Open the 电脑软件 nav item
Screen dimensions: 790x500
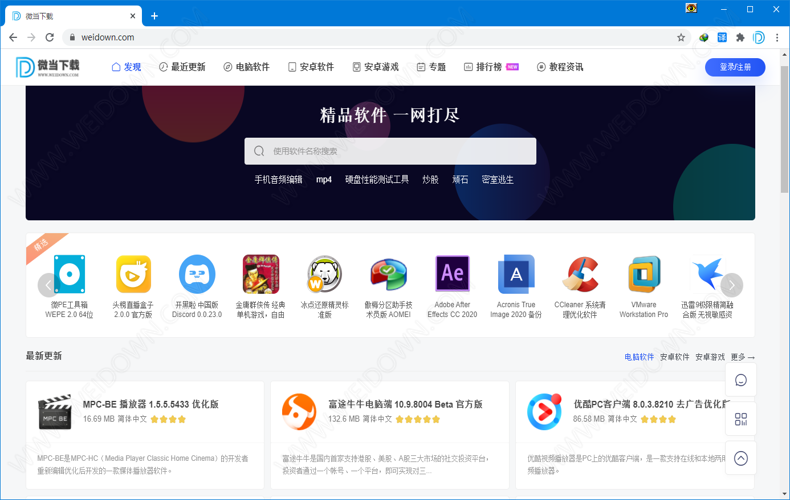click(x=246, y=67)
